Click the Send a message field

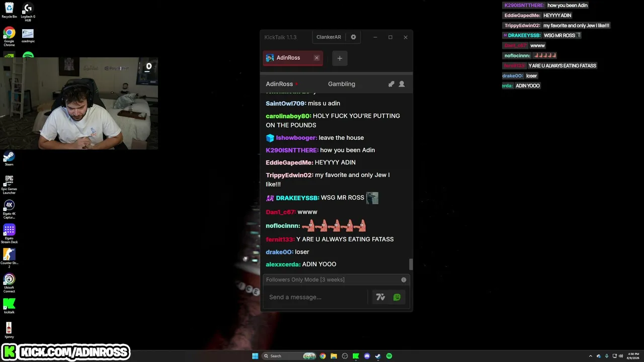316,297
